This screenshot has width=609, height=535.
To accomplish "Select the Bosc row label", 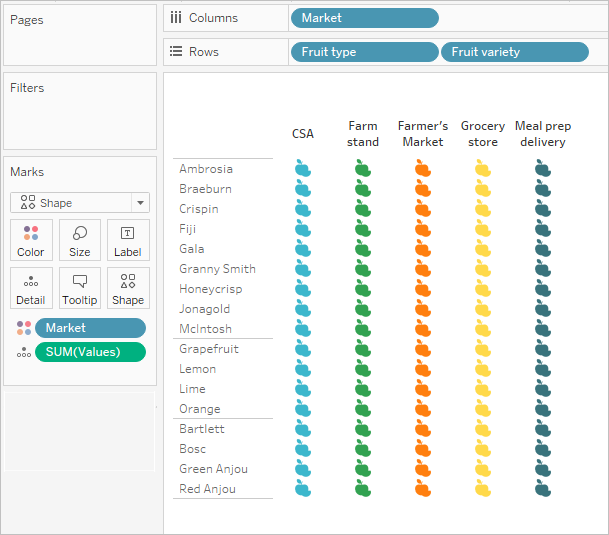I will coord(193,449).
